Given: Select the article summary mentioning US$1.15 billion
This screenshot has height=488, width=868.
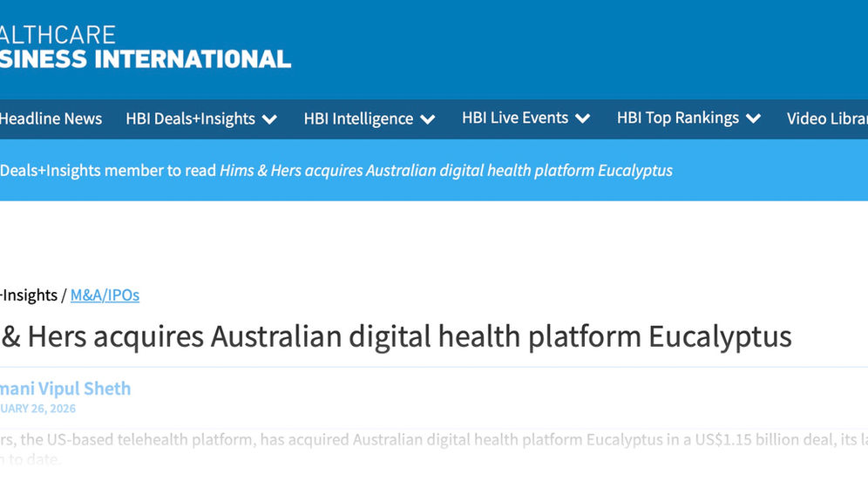Looking at the screenshot, I should [434, 450].
